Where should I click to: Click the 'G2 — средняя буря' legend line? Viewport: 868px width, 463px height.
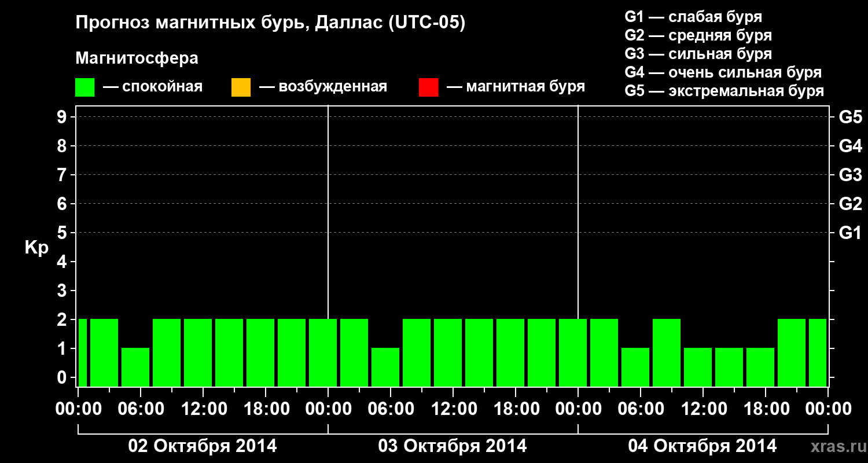tap(698, 35)
